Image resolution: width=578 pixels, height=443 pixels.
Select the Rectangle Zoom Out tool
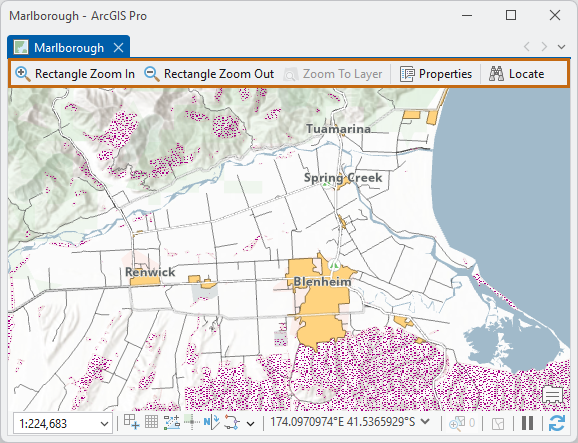point(209,74)
